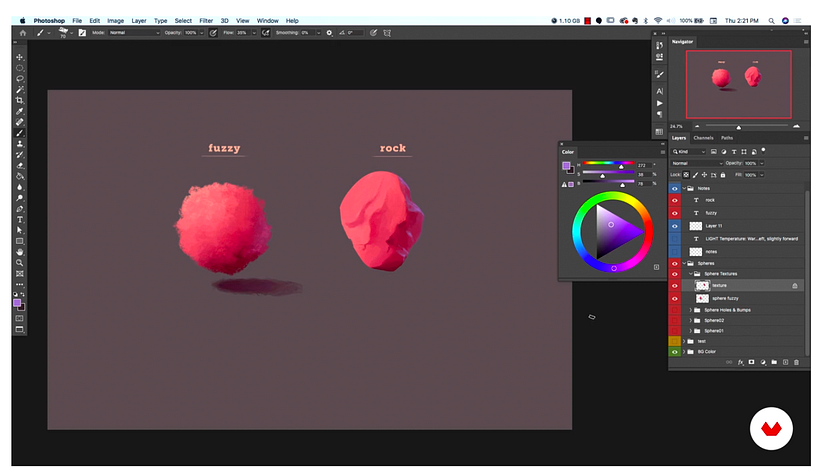Viewport: 820px width, 467px height.
Task: Expand the test group
Action: (x=684, y=341)
